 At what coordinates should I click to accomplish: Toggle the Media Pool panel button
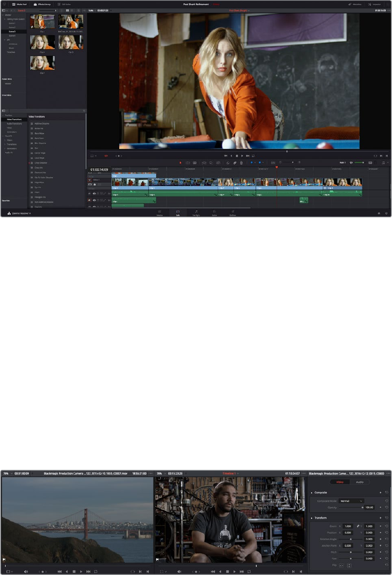tap(20, 4)
